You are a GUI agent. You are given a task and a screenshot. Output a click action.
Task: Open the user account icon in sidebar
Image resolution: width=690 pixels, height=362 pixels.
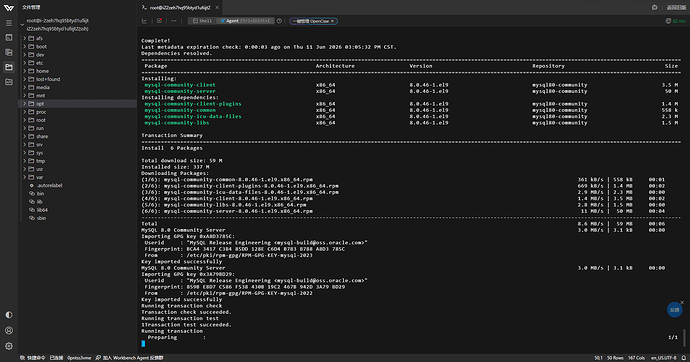point(9,330)
